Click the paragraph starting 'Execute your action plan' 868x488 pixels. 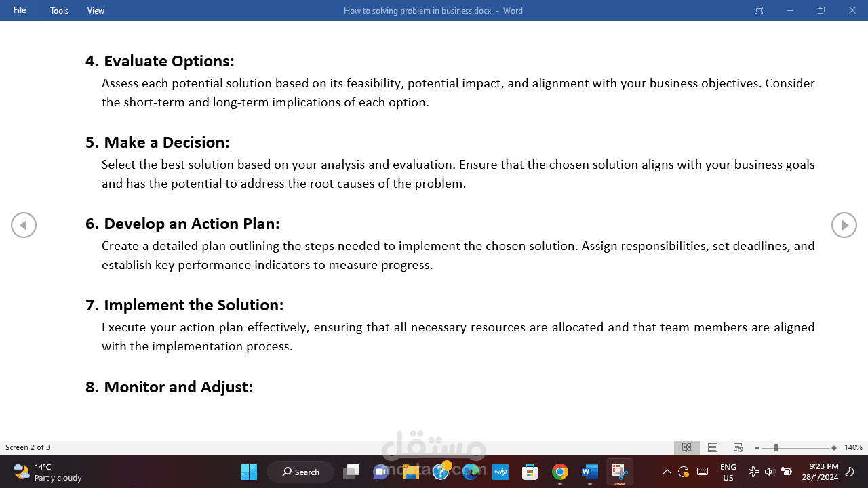tap(458, 337)
